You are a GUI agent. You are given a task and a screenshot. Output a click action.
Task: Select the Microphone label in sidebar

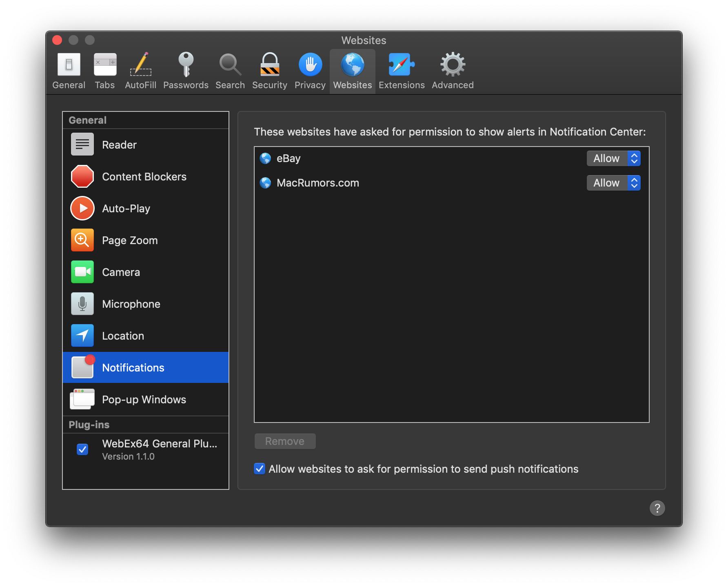pyautogui.click(x=131, y=304)
